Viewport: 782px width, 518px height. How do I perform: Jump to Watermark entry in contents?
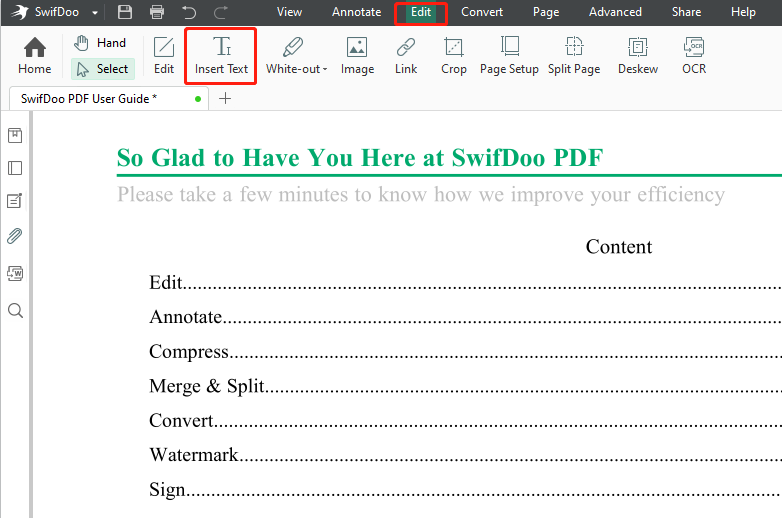(194, 455)
